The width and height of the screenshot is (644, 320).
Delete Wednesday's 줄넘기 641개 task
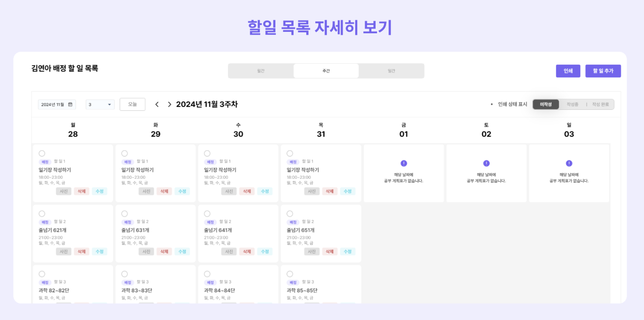point(246,252)
